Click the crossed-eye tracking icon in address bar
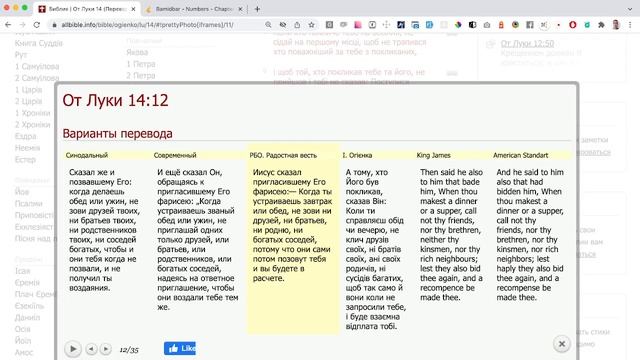The image size is (640, 360). point(282,25)
